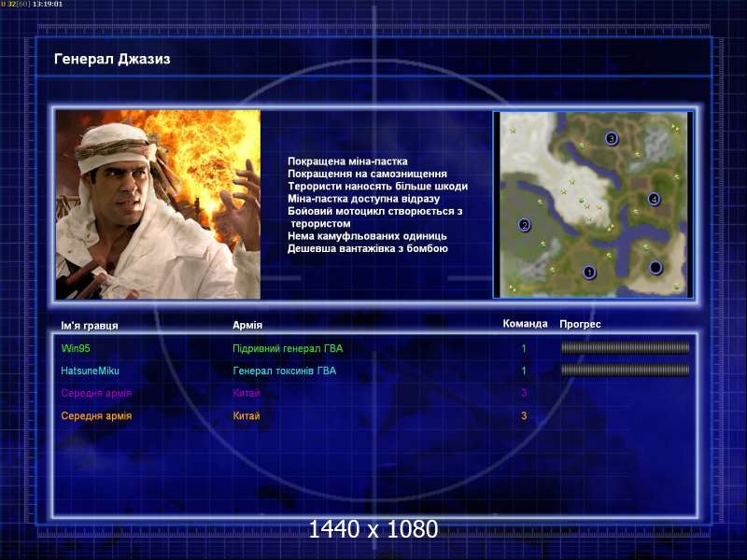Click the line 'Покращена міна-пастка'
The height and width of the screenshot is (560, 747).
pyautogui.click(x=347, y=161)
